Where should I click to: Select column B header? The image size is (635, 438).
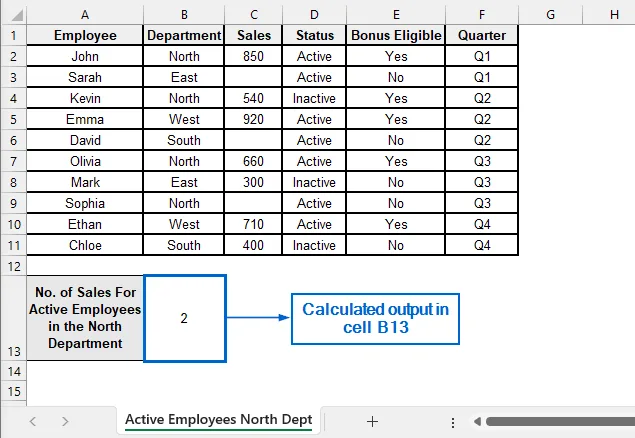(x=184, y=15)
